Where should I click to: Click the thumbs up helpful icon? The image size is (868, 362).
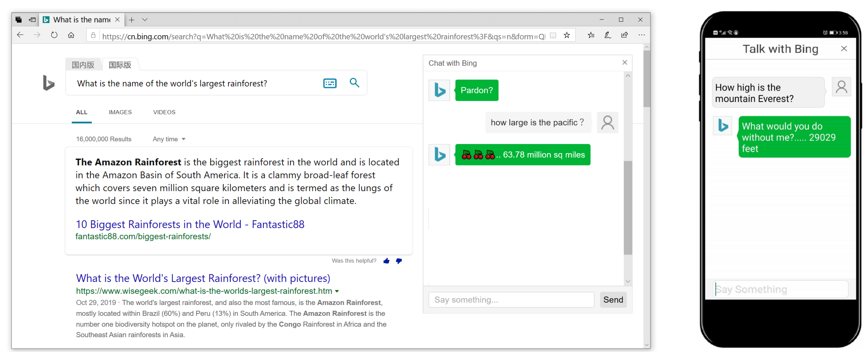[x=387, y=261]
